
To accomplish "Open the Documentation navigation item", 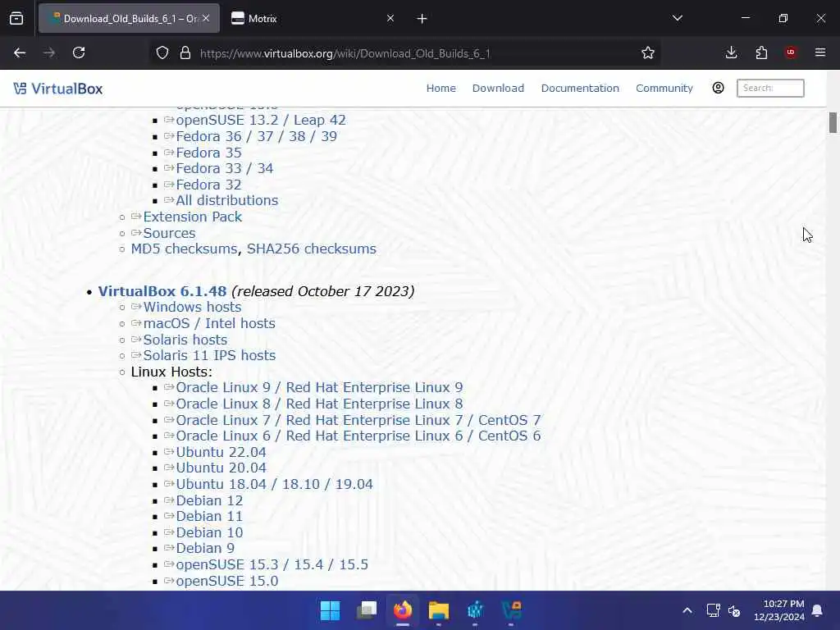I will [580, 89].
